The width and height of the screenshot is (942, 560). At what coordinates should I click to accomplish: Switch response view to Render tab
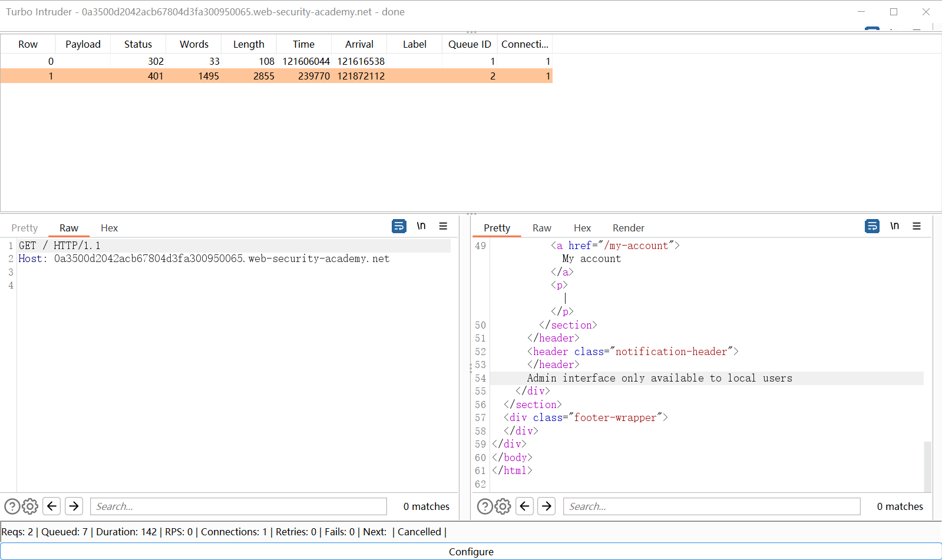click(628, 228)
